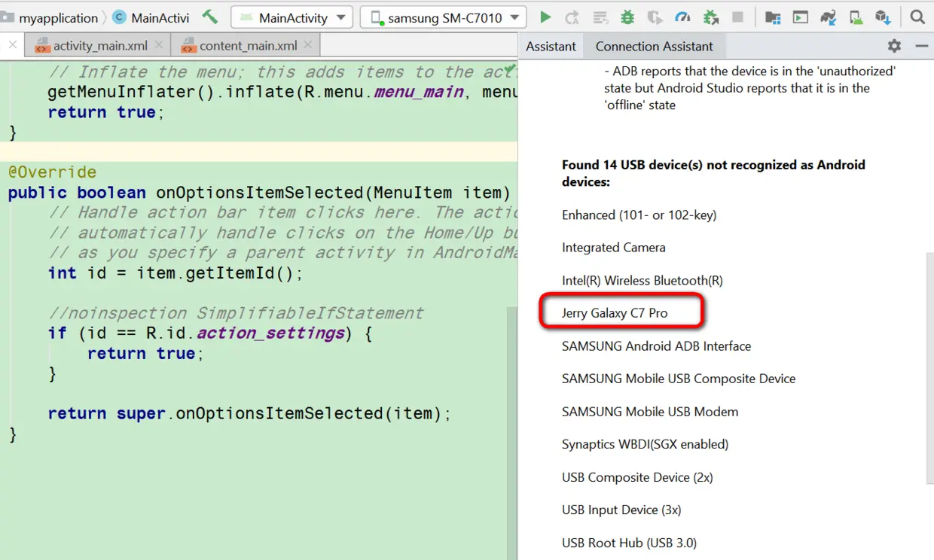Click Integrated Camera entry
This screenshot has height=560, width=934.
pyautogui.click(x=613, y=248)
